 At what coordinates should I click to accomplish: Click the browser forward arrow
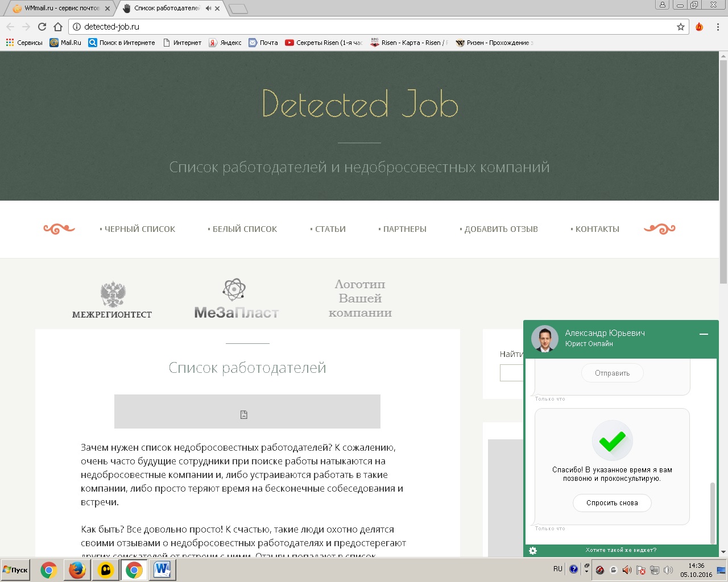(x=26, y=27)
